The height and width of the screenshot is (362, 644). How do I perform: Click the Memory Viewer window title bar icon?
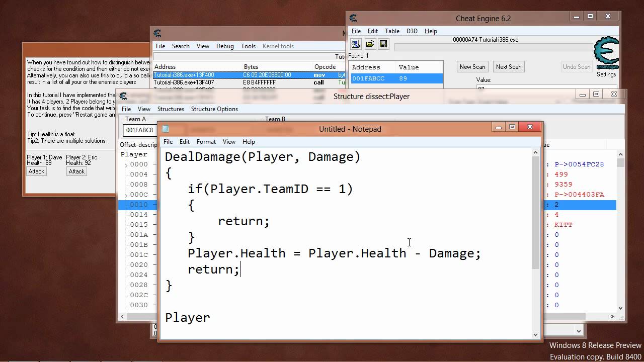(x=157, y=34)
